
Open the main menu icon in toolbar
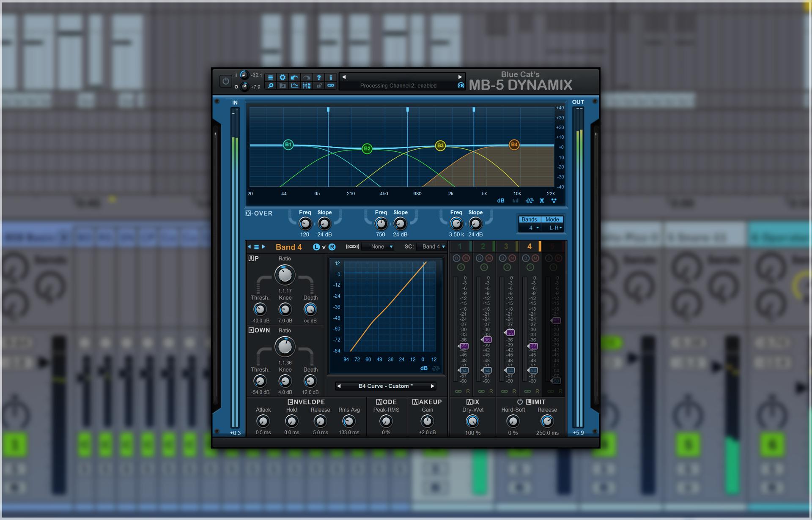click(x=271, y=77)
